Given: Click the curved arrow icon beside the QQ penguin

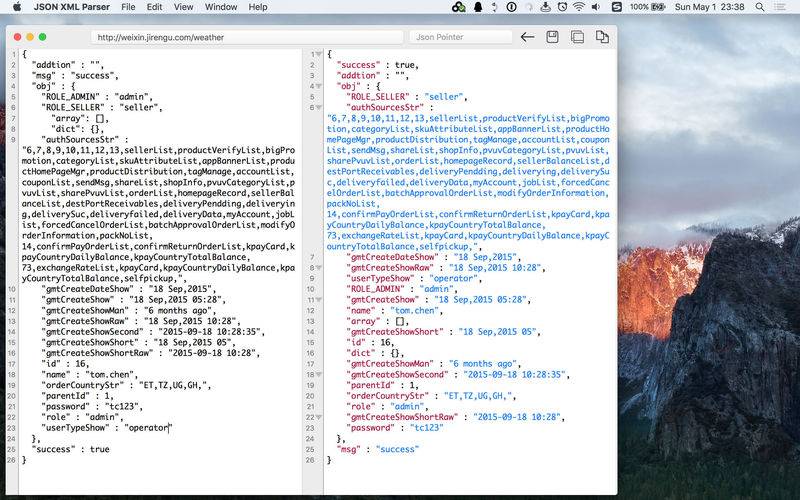Looking at the screenshot, I should (x=494, y=7).
